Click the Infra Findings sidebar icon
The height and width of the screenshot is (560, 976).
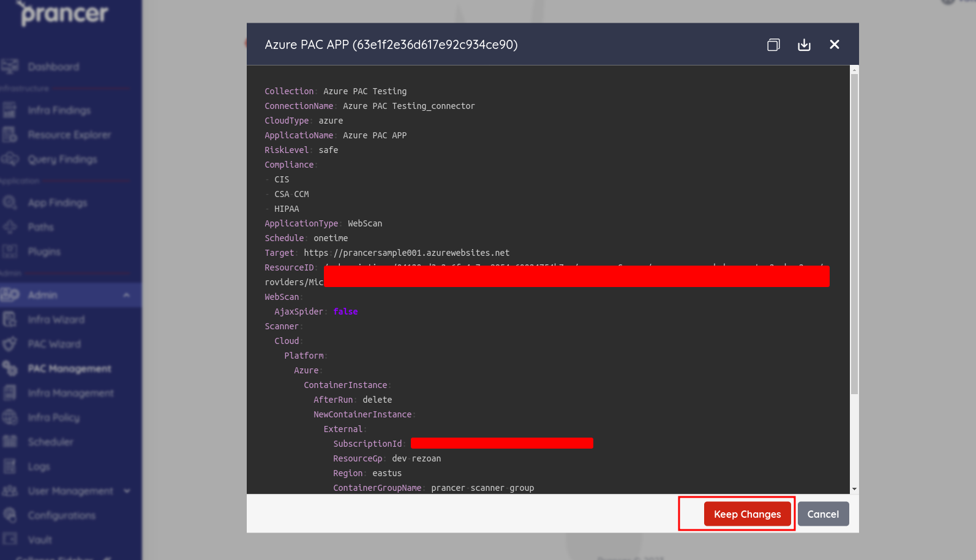(x=10, y=110)
